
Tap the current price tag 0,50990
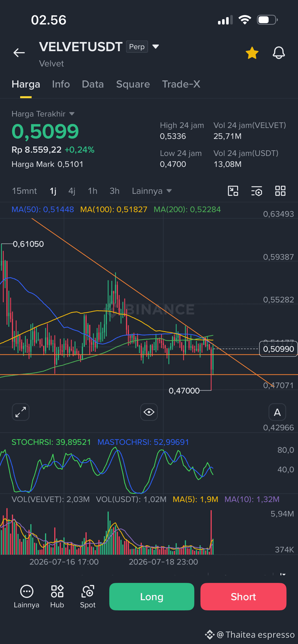[278, 349]
